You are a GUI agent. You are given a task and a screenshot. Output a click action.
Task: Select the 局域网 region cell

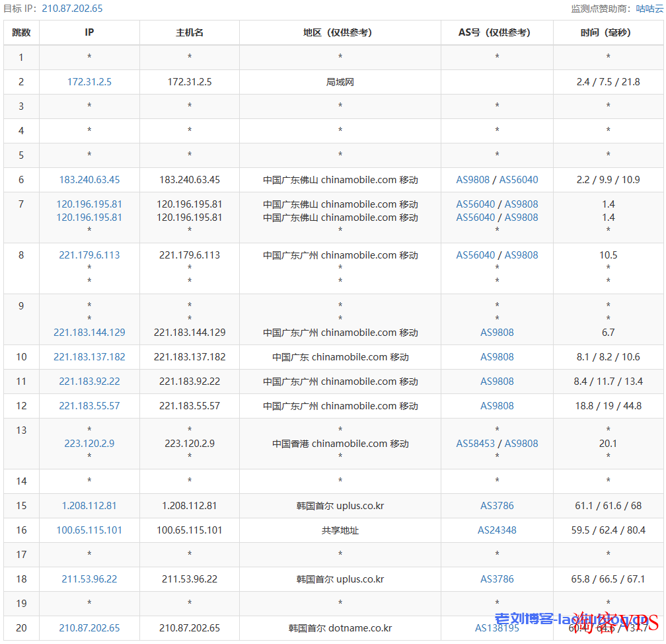point(340,82)
